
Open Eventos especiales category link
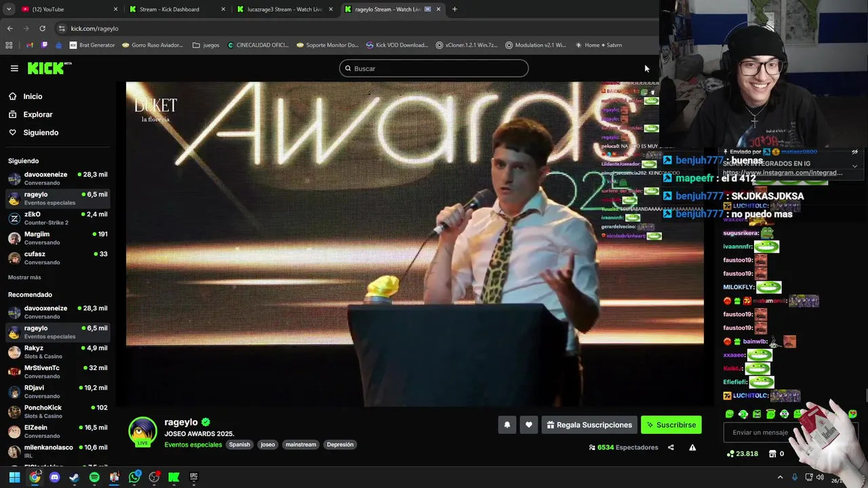[x=193, y=445]
